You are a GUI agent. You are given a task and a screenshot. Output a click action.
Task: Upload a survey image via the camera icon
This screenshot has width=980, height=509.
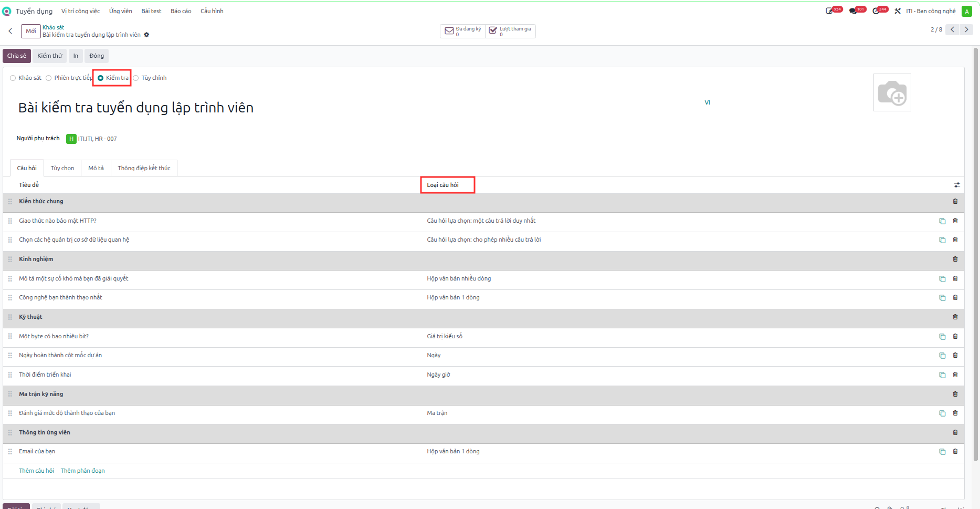[x=892, y=92]
